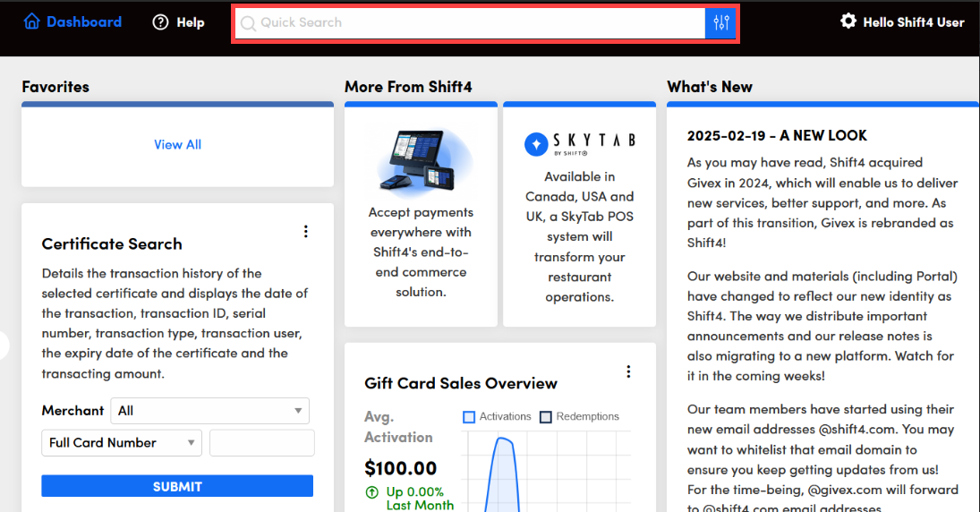Click the 2025-02-19 A NEW LOOK heading
The image size is (980, 512).
coord(777,136)
